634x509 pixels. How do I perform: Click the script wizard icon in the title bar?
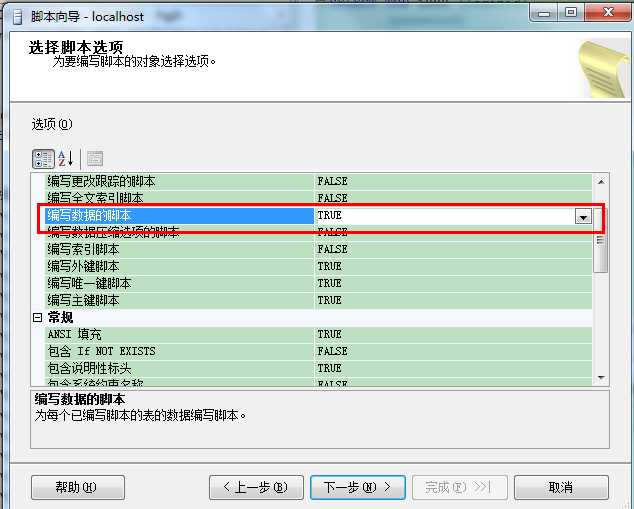point(18,17)
